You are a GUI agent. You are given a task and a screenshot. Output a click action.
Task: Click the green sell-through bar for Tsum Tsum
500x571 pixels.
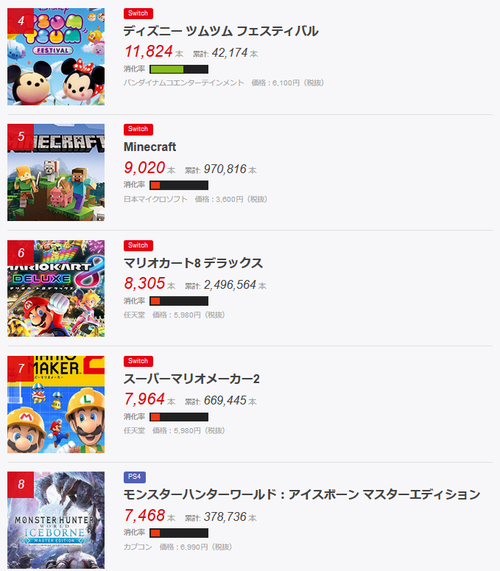click(x=179, y=69)
